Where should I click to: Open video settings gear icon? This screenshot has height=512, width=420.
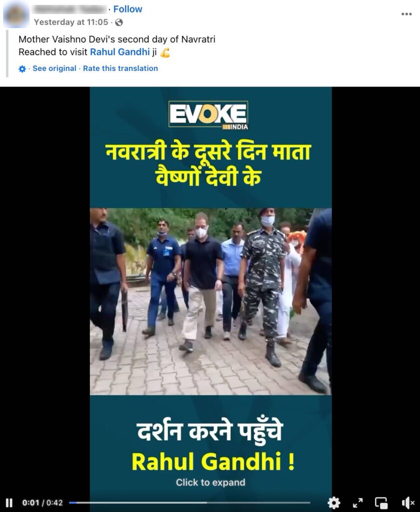(334, 502)
